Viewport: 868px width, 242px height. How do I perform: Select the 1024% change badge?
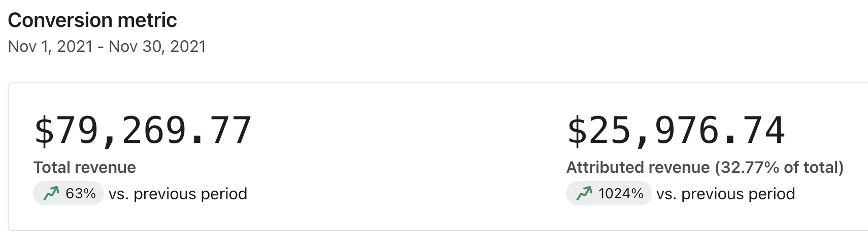[609, 194]
